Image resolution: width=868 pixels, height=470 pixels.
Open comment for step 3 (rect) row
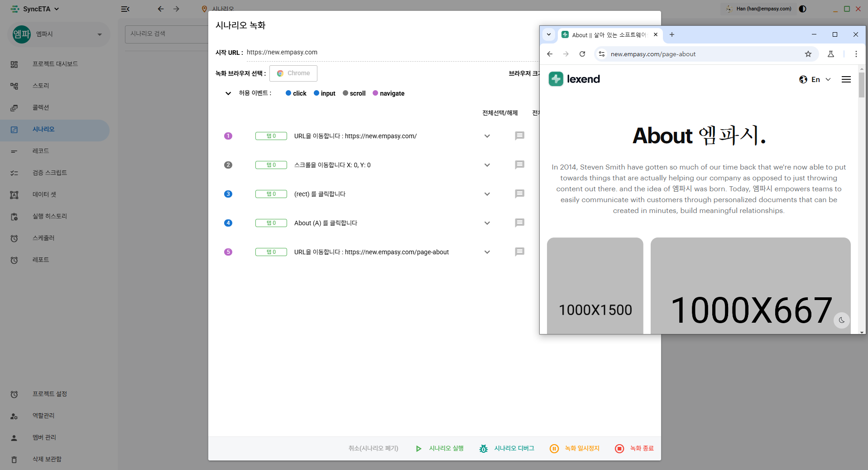click(x=520, y=194)
